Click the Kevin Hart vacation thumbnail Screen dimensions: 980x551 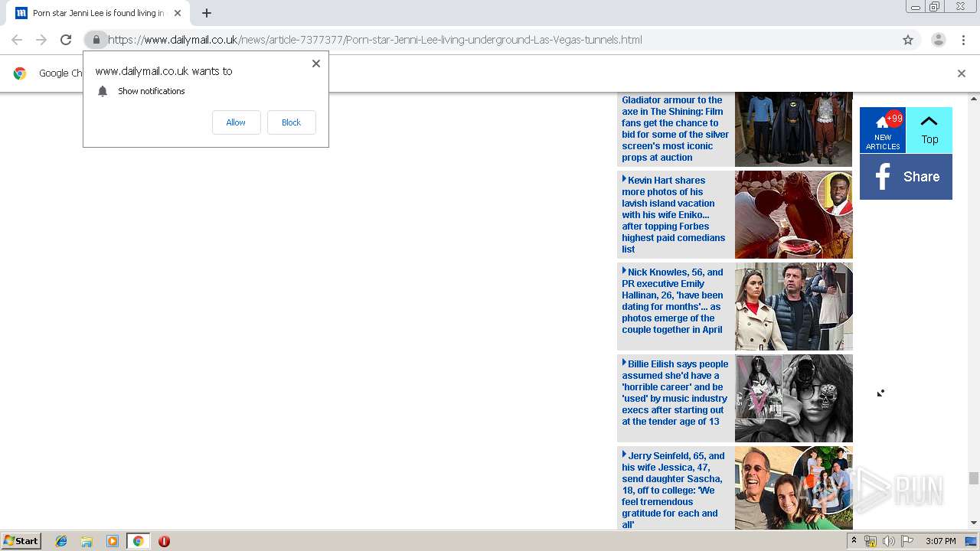[793, 214]
